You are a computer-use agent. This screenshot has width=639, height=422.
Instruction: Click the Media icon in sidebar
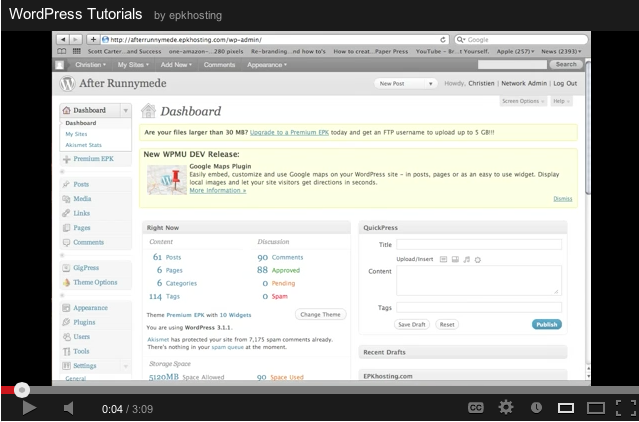click(x=66, y=199)
